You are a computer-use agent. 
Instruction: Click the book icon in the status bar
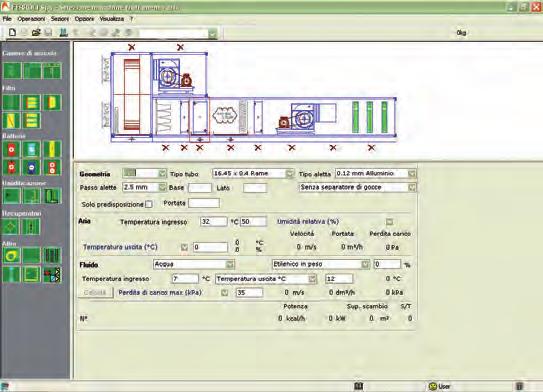point(359,386)
